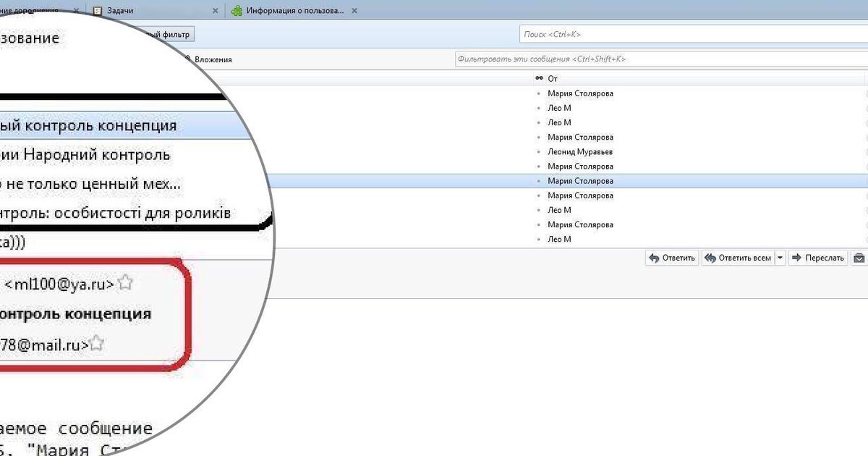Forward message with Переслать button
This screenshot has height=456, width=868.
(x=817, y=258)
